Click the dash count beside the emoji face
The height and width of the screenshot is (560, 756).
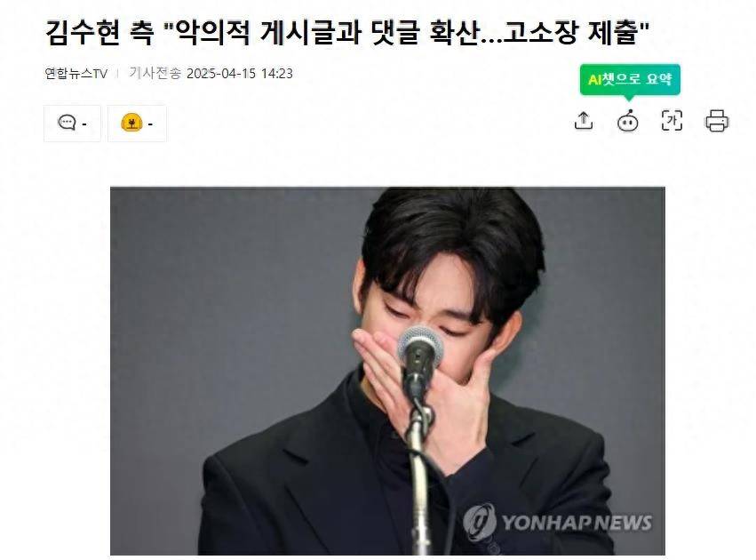pos(150,124)
